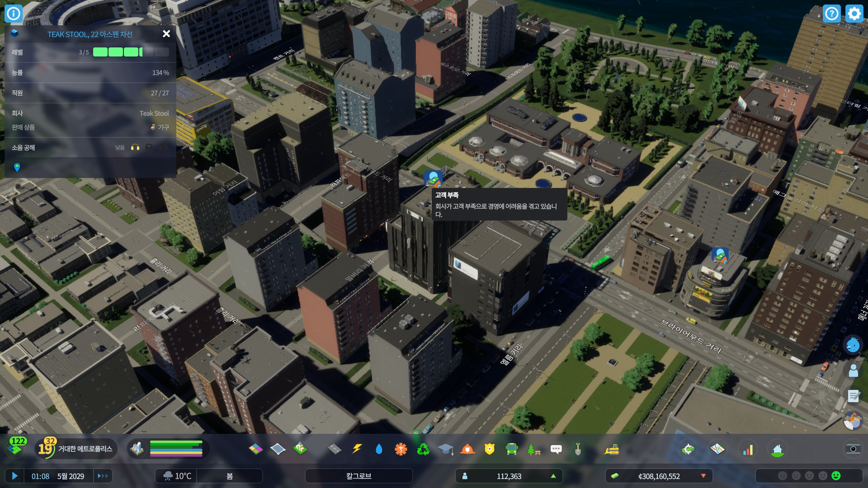Select the Garbage management recycling icon
868x488 pixels.
coord(423,449)
